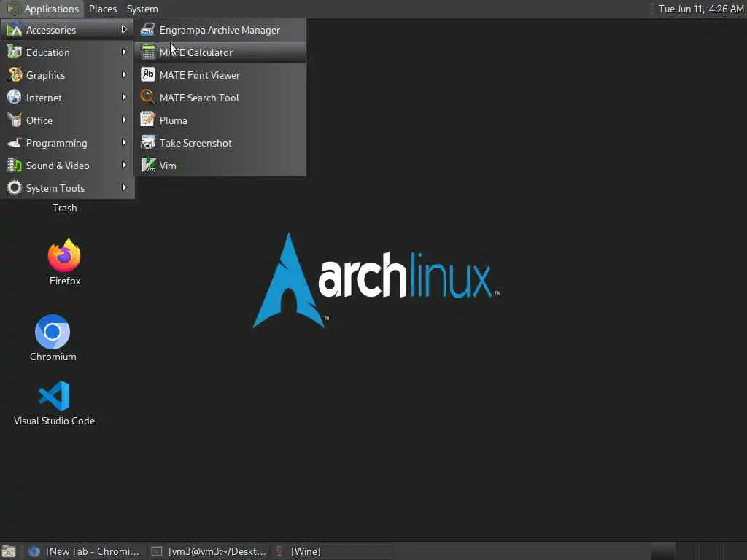Click the Sound & Video category label

click(x=58, y=166)
